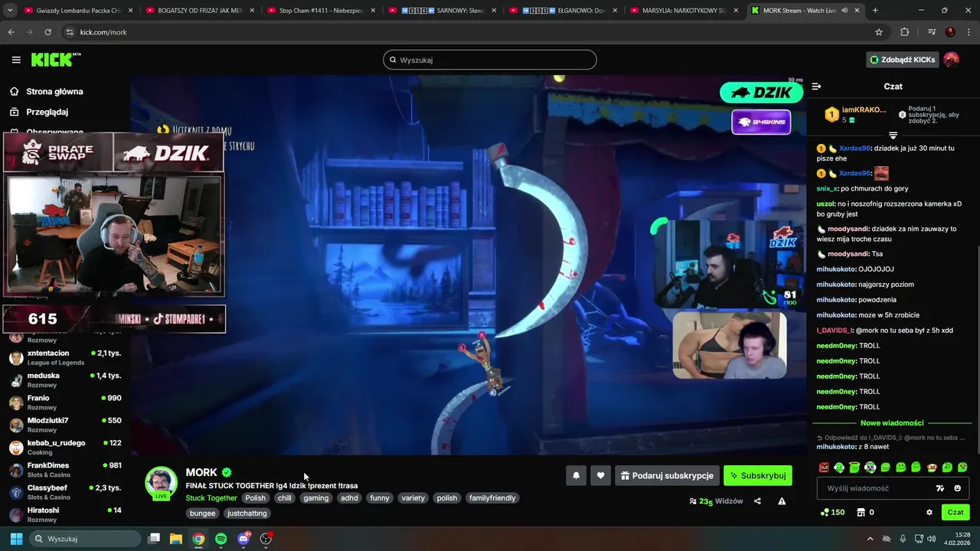This screenshot has height=551, width=980.
Task: Switch to MARSYLIA browser tab
Action: point(684,11)
